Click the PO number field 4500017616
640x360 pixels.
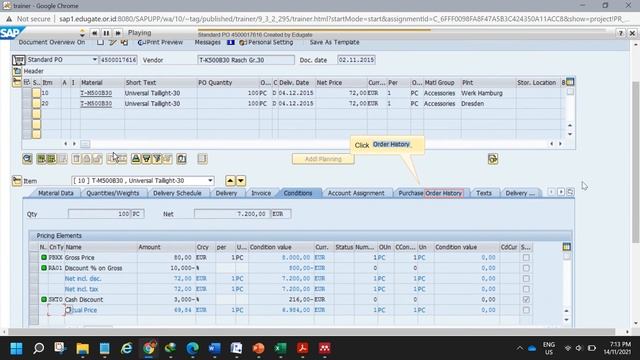click(x=118, y=60)
